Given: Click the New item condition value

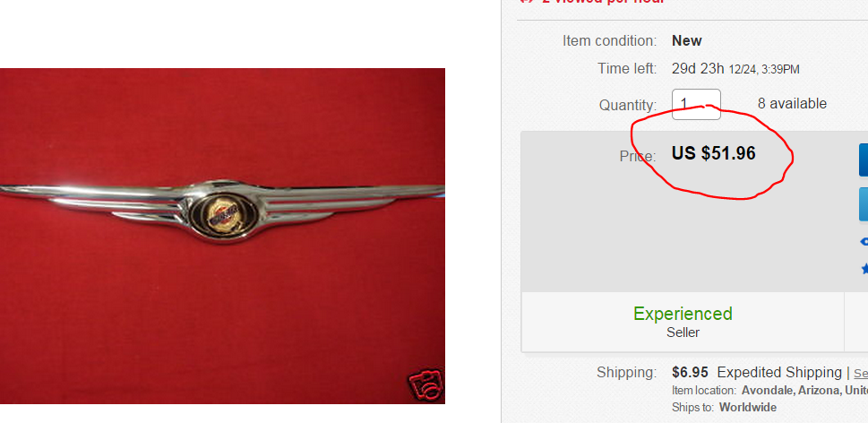Looking at the screenshot, I should [x=686, y=41].
